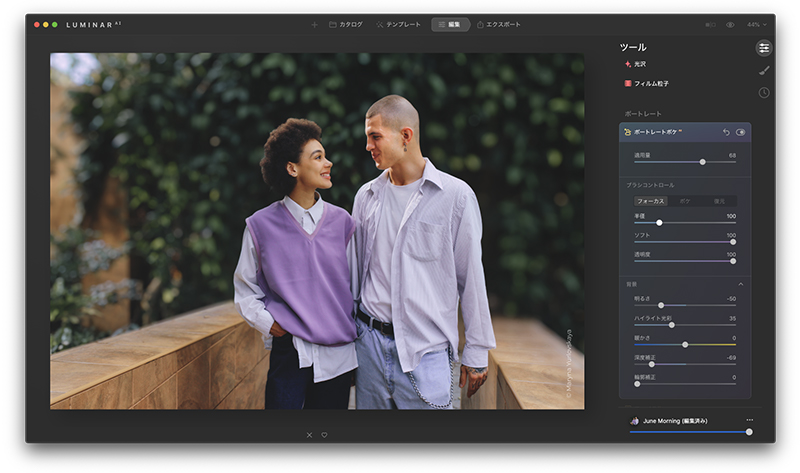This screenshot has width=800, height=473.
Task: Adjust the 暖かさ slider
Action: (685, 345)
